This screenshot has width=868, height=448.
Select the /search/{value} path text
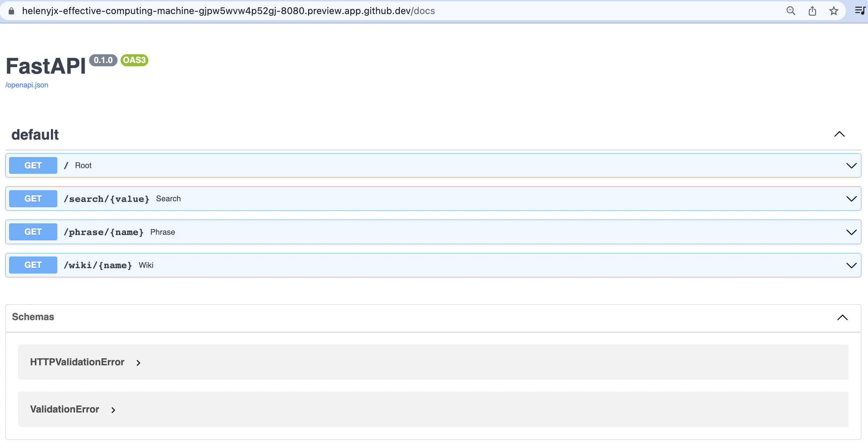(106, 199)
